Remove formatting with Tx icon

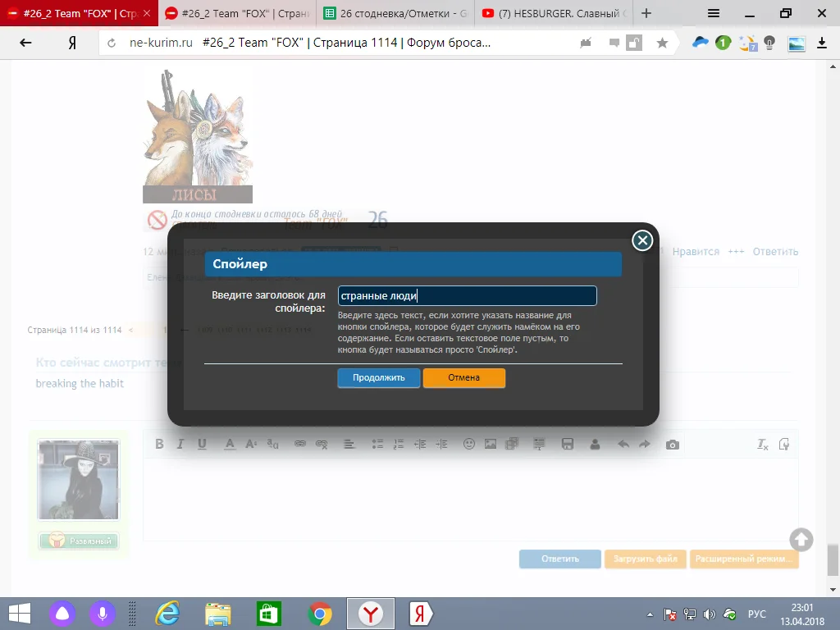(x=762, y=444)
